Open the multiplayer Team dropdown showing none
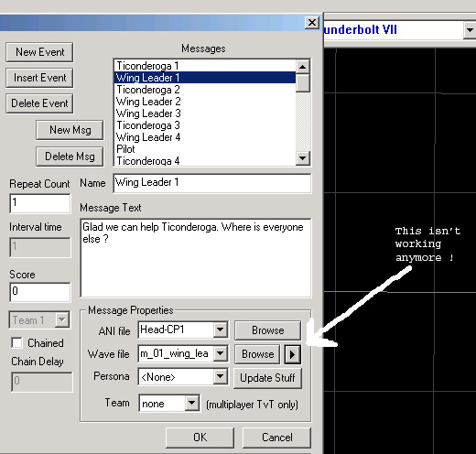This screenshot has width=476, height=454. [x=192, y=403]
